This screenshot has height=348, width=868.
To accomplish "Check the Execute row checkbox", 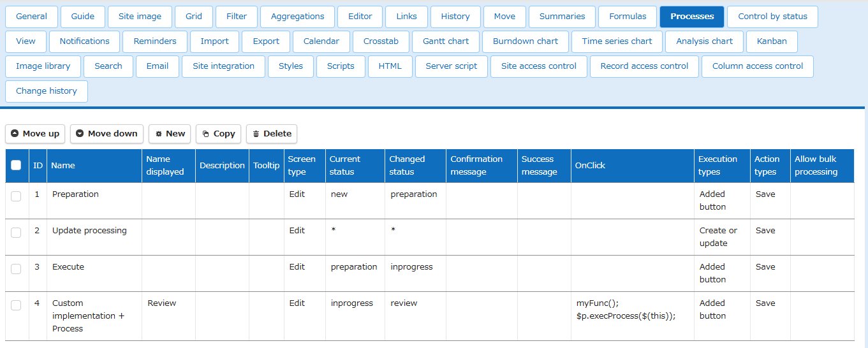I will click(17, 269).
